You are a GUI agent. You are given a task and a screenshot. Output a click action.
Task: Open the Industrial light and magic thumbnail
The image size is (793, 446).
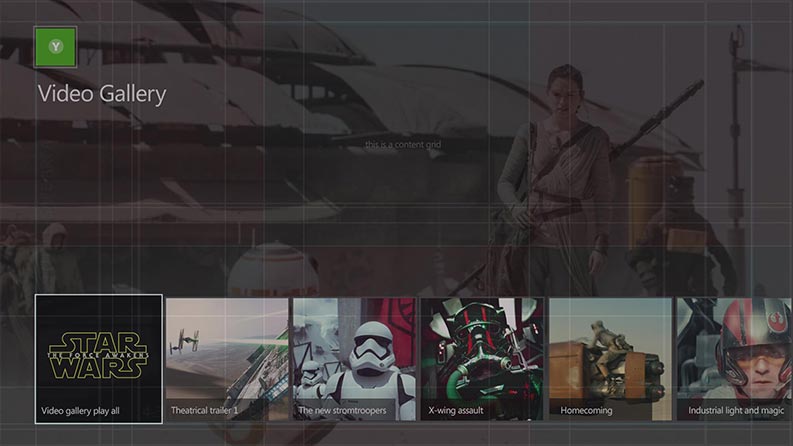tap(735, 350)
